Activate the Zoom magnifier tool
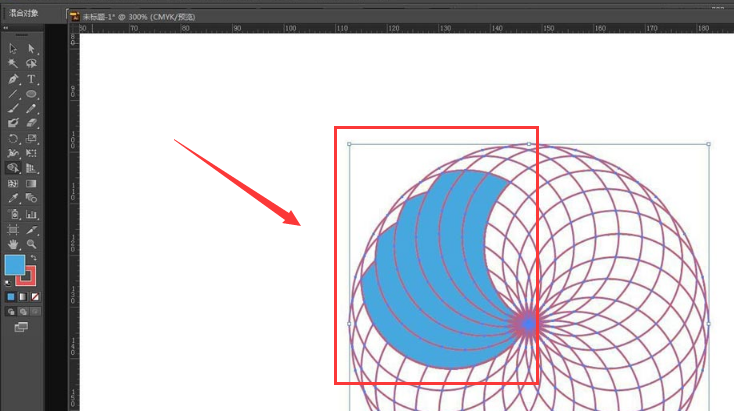The image size is (734, 411). coord(31,244)
